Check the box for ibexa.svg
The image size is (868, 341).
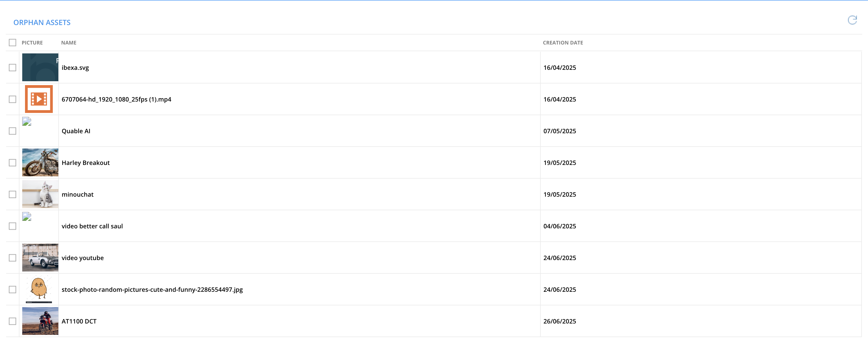[13, 68]
